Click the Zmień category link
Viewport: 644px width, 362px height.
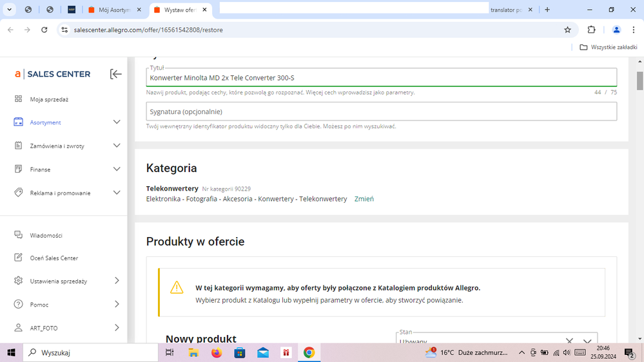tap(364, 198)
